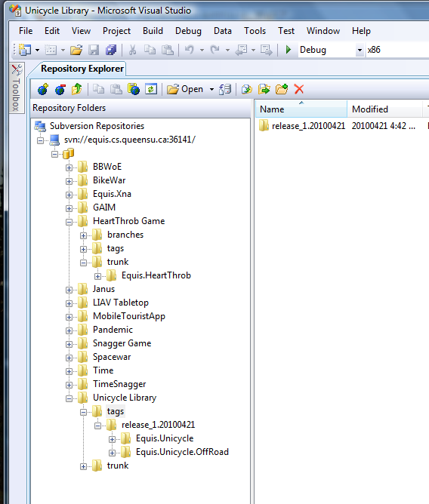Select the LIAV Tabletop folder
Screen dimensions: 429x504
pos(121,303)
